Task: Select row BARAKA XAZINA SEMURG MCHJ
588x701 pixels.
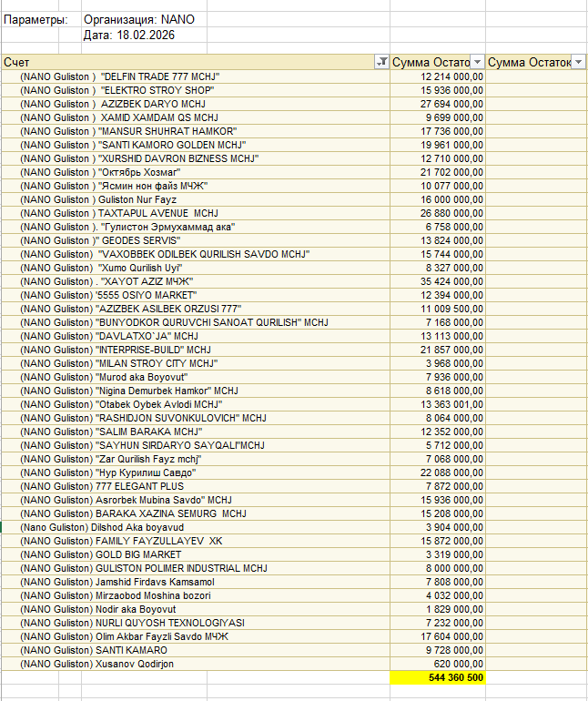Action: pyautogui.click(x=196, y=513)
